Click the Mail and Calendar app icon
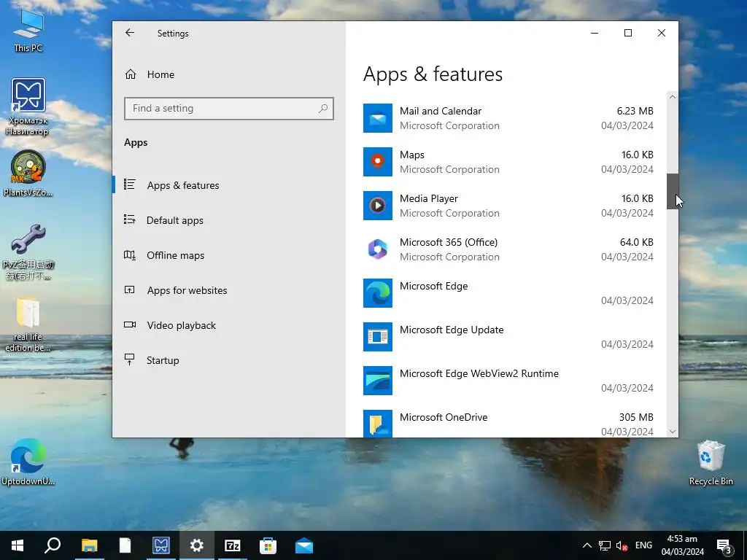Viewport: 747px width, 560px height. point(377,118)
